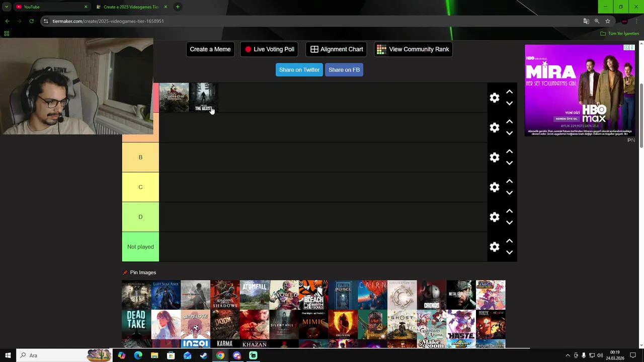Click the B tier label color block

[140, 157]
